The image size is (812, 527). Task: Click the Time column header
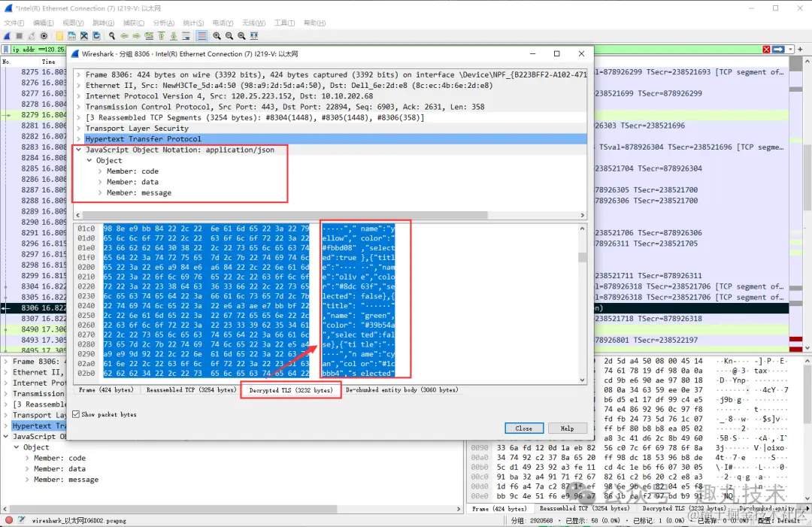point(48,62)
